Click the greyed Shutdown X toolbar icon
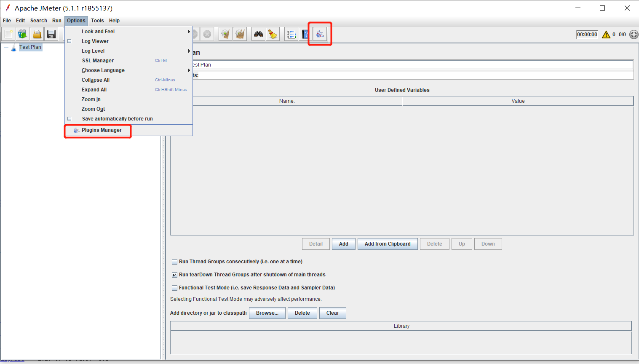The image size is (639, 364). (207, 34)
